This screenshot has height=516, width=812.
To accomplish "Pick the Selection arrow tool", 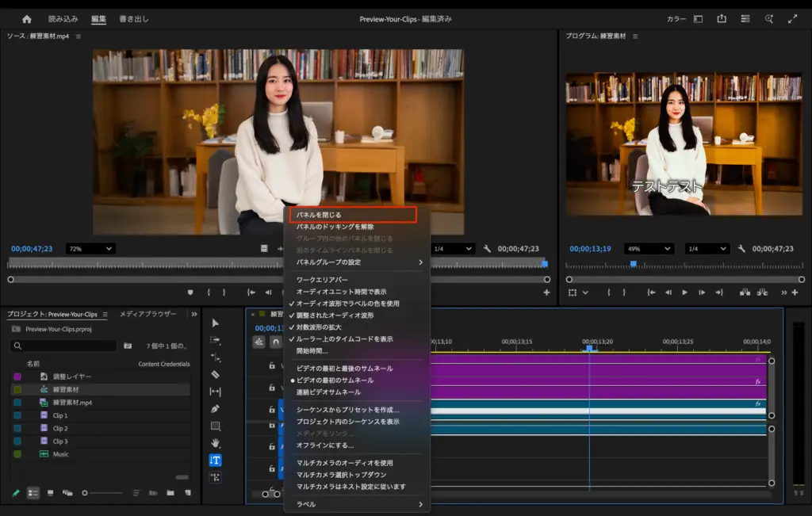I will pos(215,323).
